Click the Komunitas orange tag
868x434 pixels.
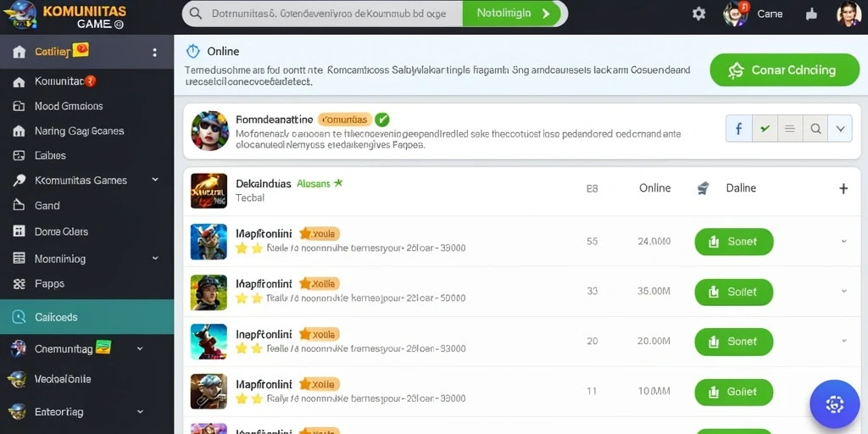pos(344,119)
